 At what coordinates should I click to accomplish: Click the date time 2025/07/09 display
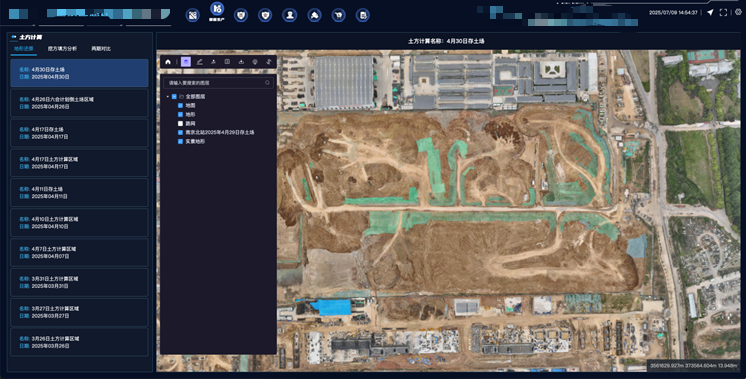click(x=673, y=13)
